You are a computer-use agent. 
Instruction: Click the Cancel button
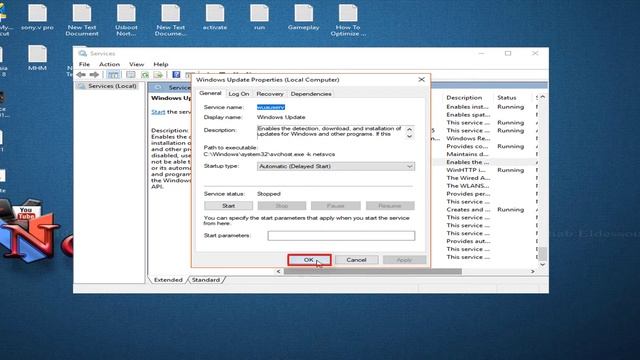click(356, 260)
